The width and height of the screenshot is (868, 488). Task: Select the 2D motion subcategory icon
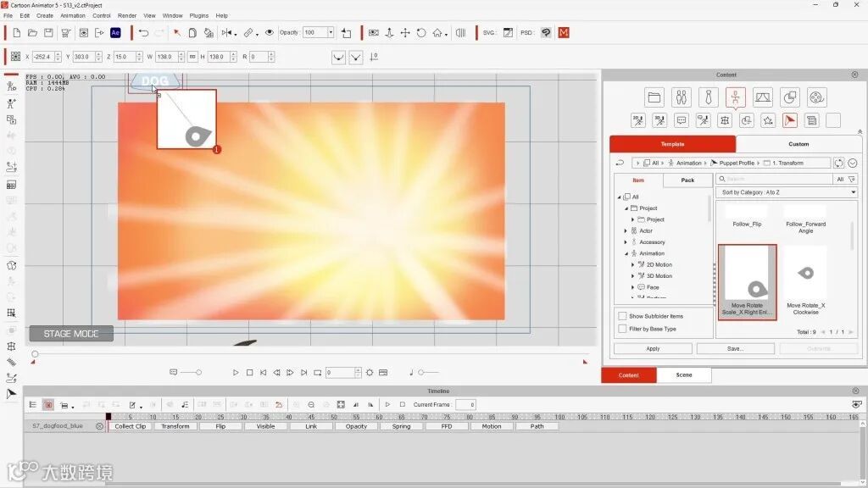pyautogui.click(x=638, y=120)
